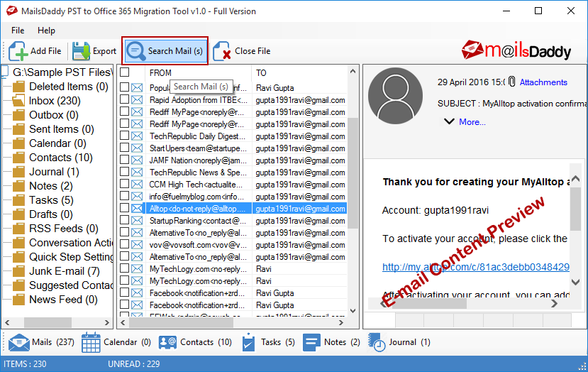
Task: Open the Notes (2) icon
Action: pos(311,342)
